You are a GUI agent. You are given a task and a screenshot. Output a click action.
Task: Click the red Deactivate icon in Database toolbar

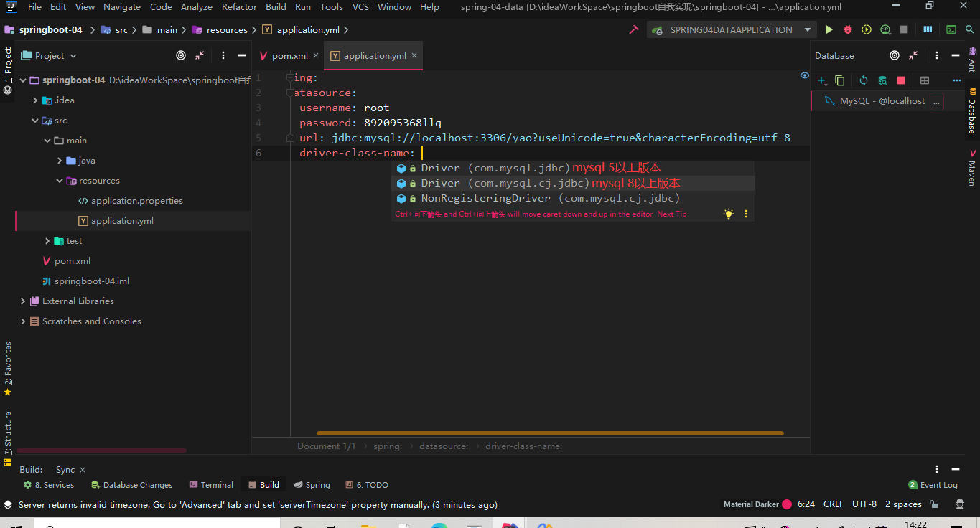pyautogui.click(x=901, y=81)
